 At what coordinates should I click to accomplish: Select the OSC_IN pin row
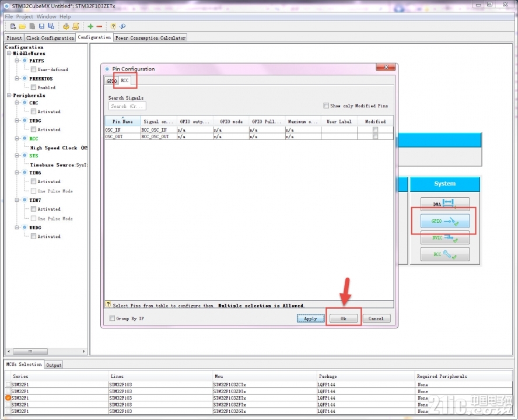click(249, 130)
